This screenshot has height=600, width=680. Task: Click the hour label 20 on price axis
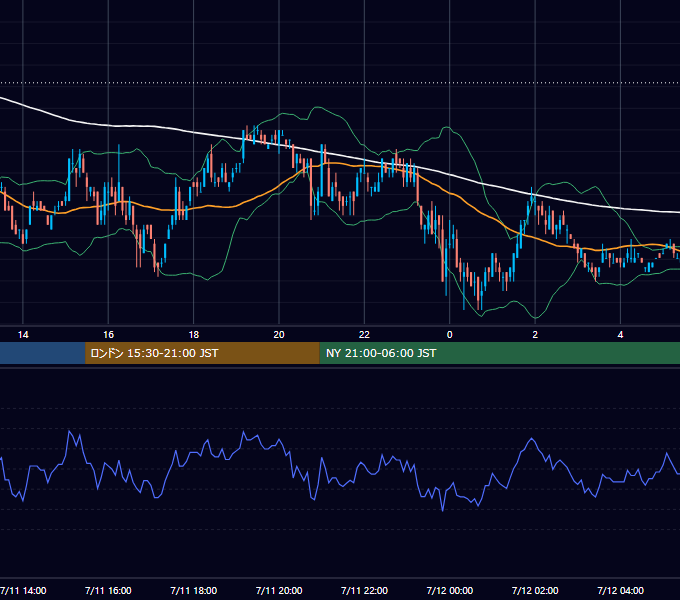coord(279,334)
